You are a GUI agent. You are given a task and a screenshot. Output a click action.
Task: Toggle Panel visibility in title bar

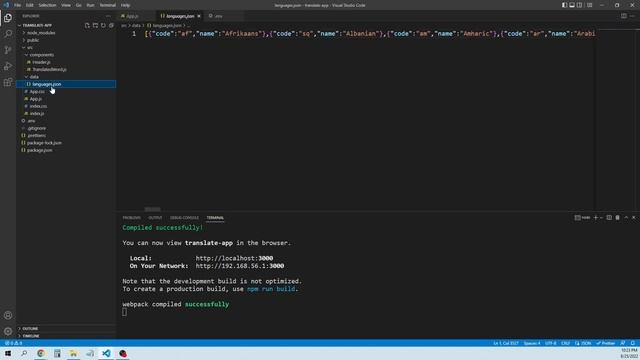[572, 5]
